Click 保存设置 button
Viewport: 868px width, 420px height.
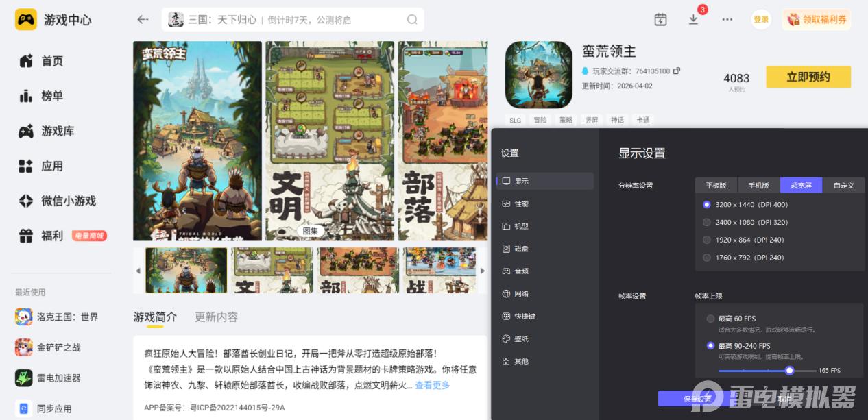tap(696, 399)
